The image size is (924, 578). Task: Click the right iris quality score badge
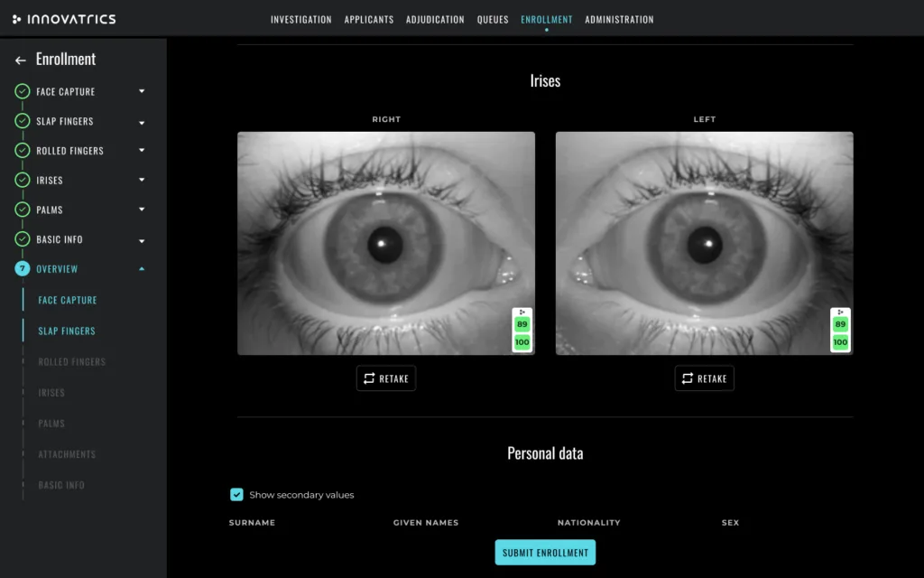click(x=522, y=331)
